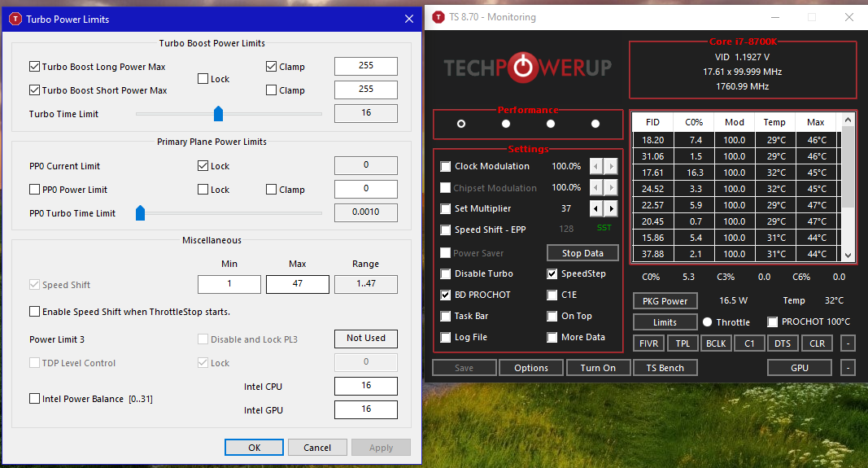868x468 pixels.
Task: Click the minus button next to CLR
Action: [848, 344]
